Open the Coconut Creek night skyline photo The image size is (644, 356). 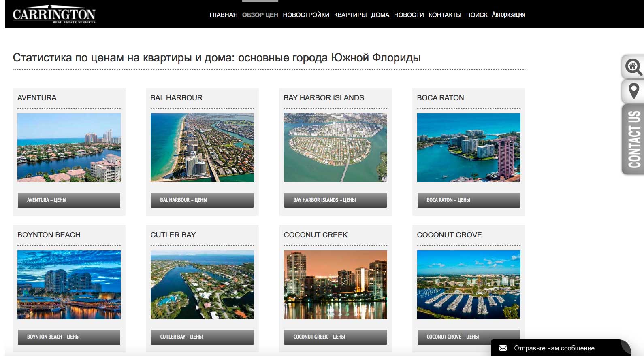(x=335, y=285)
